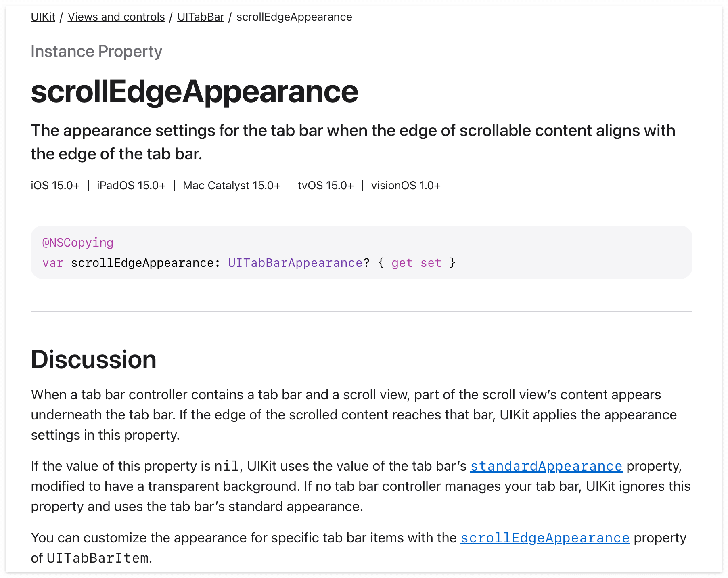Open the standardAppearance property link
Viewport: 728px width, 578px height.
point(546,466)
